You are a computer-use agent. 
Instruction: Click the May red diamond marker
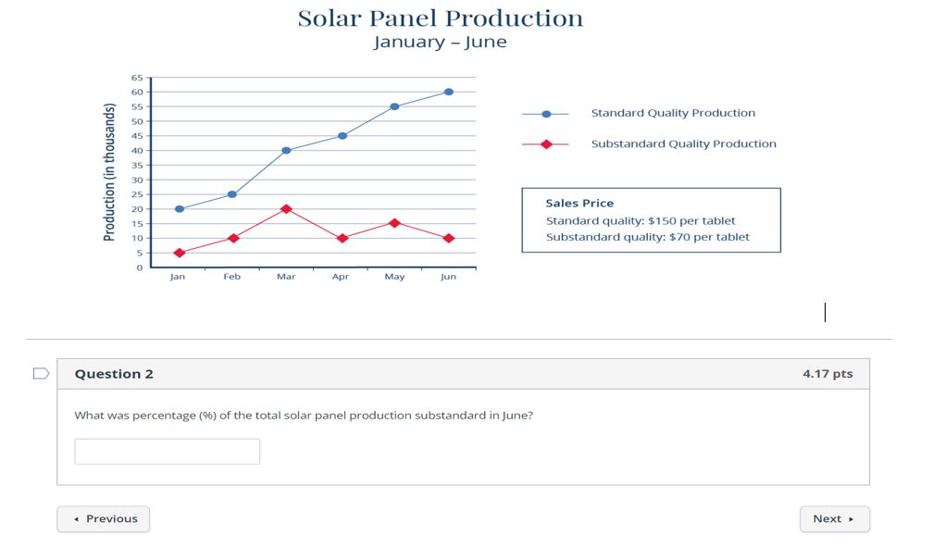392,222
